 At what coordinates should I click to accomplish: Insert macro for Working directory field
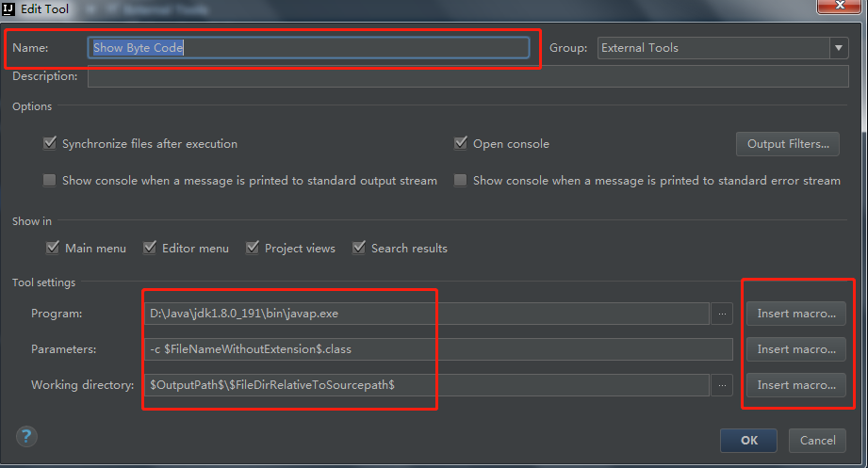click(796, 385)
